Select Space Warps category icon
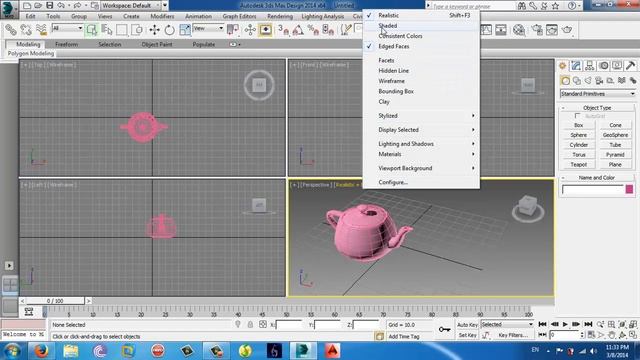The height and width of the screenshot is (360, 640). pyautogui.click(x=622, y=81)
